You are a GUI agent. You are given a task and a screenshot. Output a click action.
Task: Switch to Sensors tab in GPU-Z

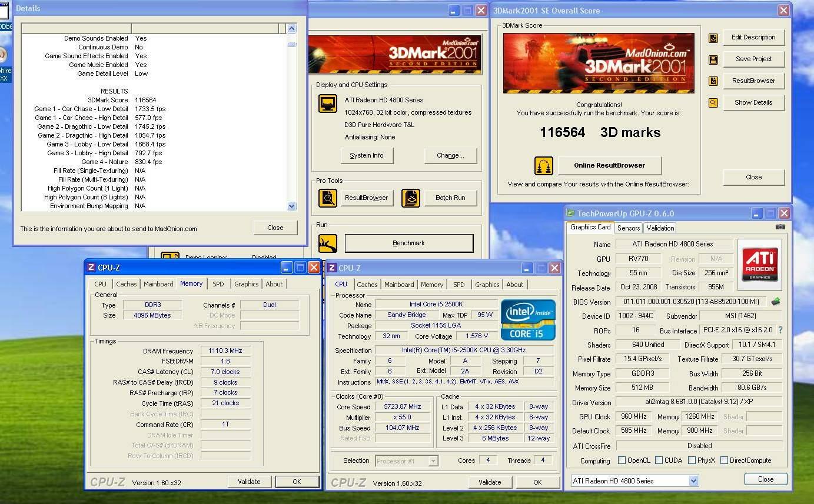[x=629, y=228]
